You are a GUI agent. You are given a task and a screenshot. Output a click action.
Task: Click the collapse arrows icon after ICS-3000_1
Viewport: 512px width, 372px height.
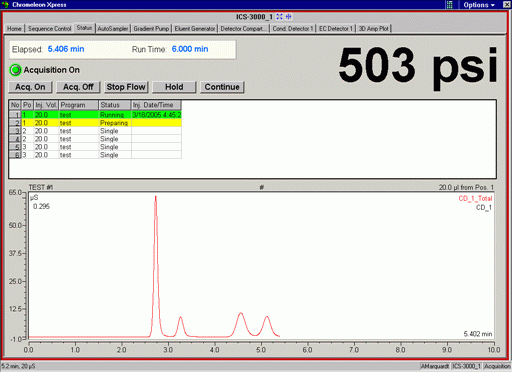pos(288,16)
